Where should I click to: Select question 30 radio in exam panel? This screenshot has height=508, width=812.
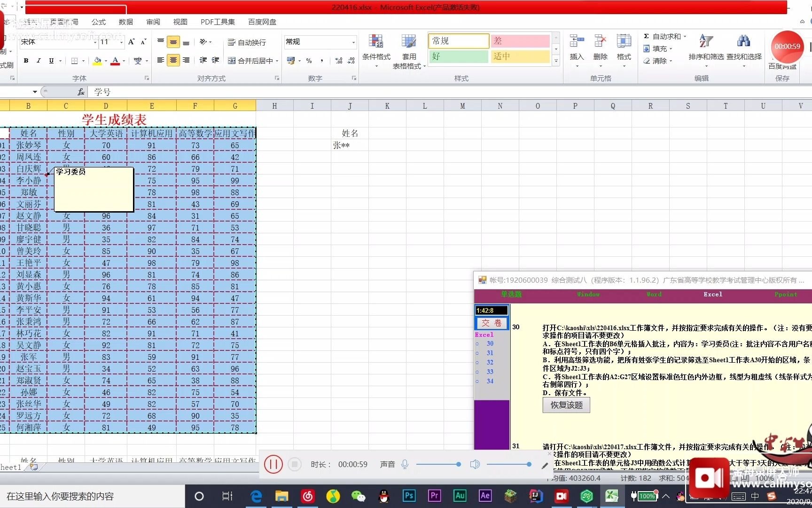point(477,343)
